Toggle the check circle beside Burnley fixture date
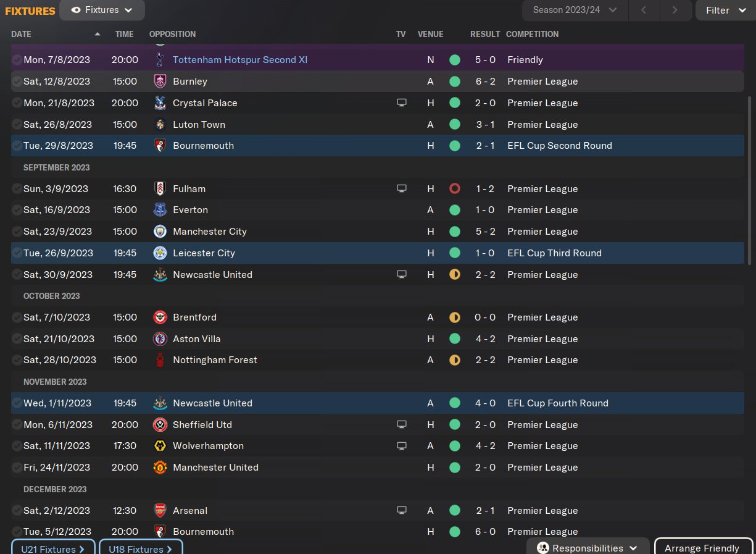 [x=17, y=82]
